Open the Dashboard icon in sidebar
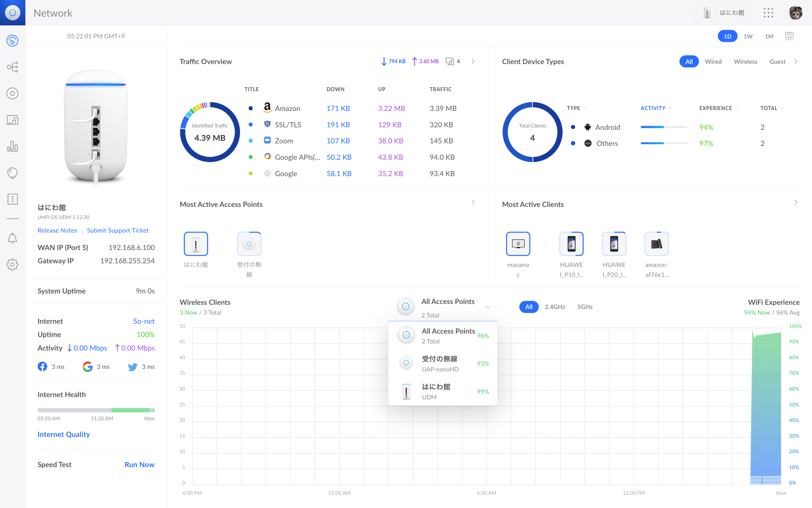The height and width of the screenshot is (508, 812). tap(12, 41)
